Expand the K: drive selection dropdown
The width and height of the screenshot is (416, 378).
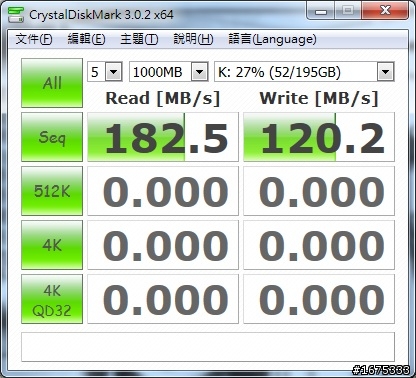point(385,72)
